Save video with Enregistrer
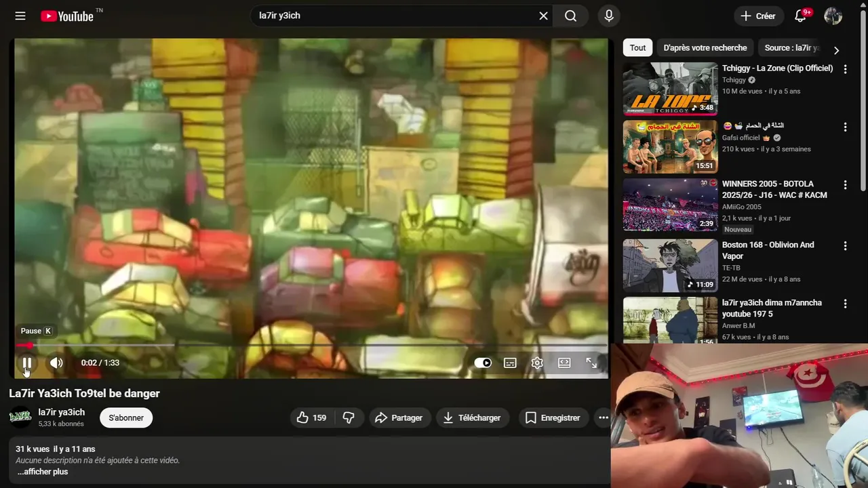 point(553,418)
